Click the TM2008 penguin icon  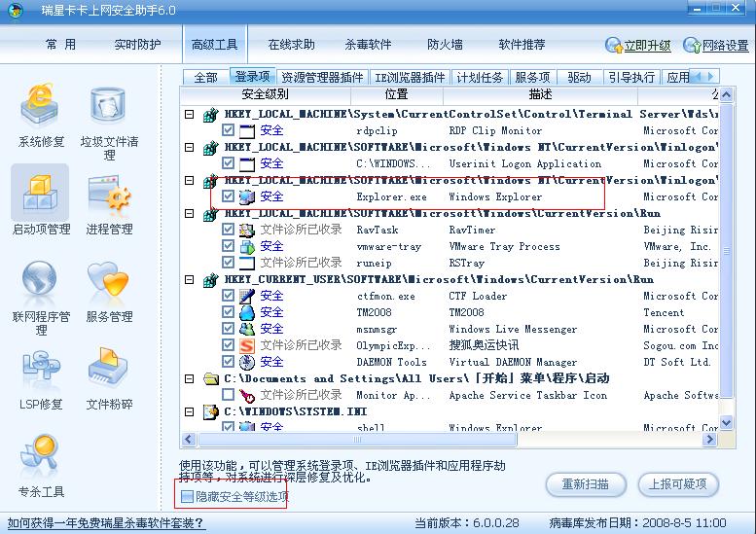pos(247,312)
